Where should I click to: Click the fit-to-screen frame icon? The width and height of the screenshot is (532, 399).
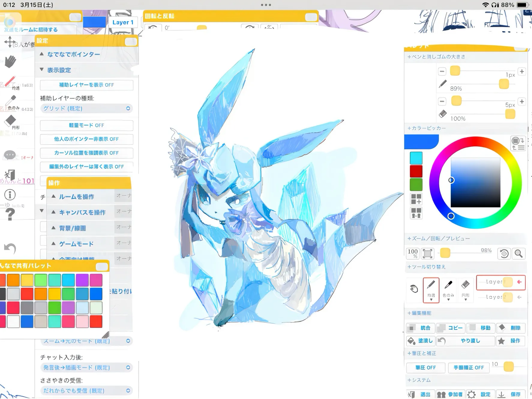coord(427,254)
